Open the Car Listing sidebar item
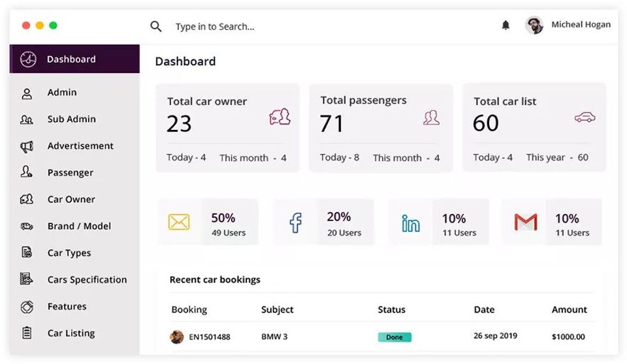Image resolution: width=627 pixels, height=364 pixels. 71,333
